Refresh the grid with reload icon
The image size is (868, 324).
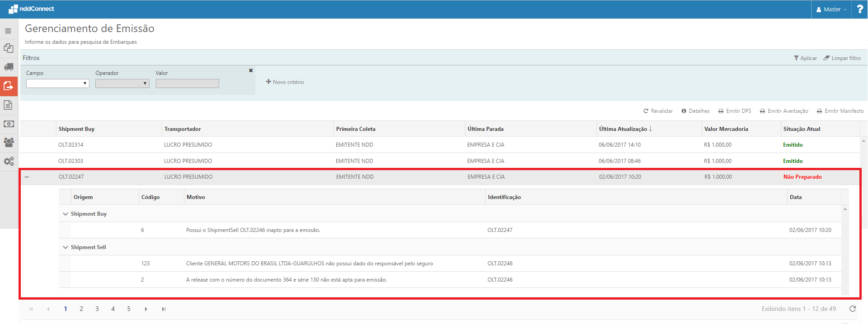(x=852, y=309)
